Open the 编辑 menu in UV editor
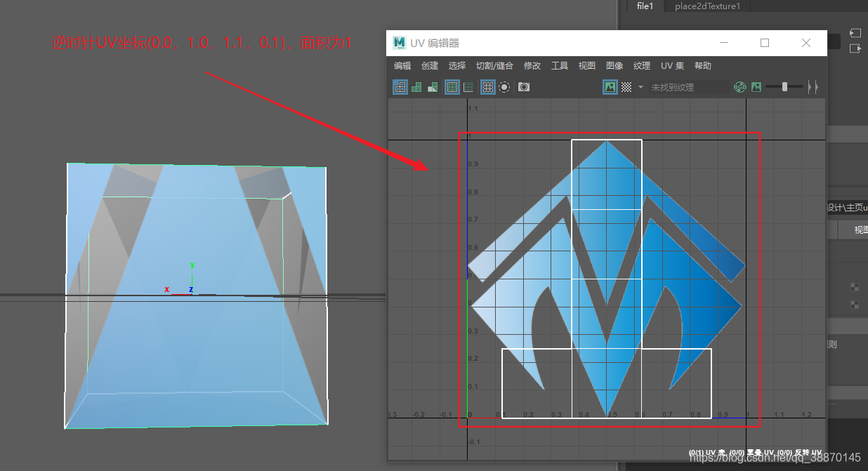Image resolution: width=868 pixels, height=471 pixels. [x=402, y=66]
